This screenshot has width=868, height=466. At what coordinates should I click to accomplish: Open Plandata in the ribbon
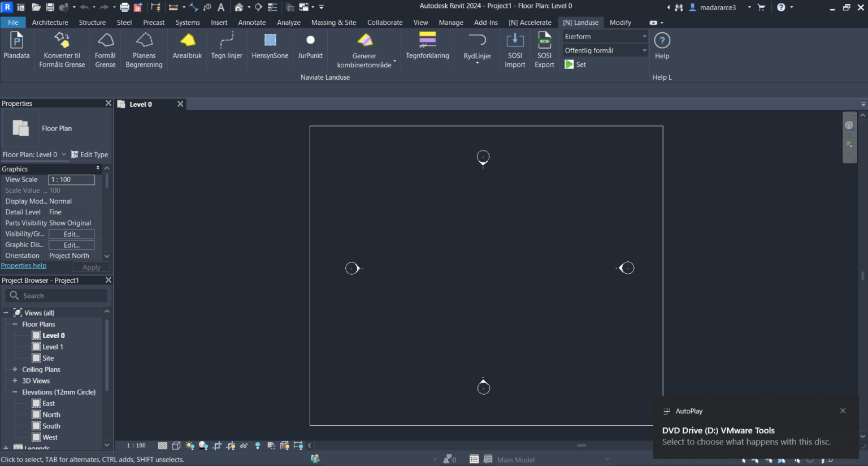click(17, 41)
